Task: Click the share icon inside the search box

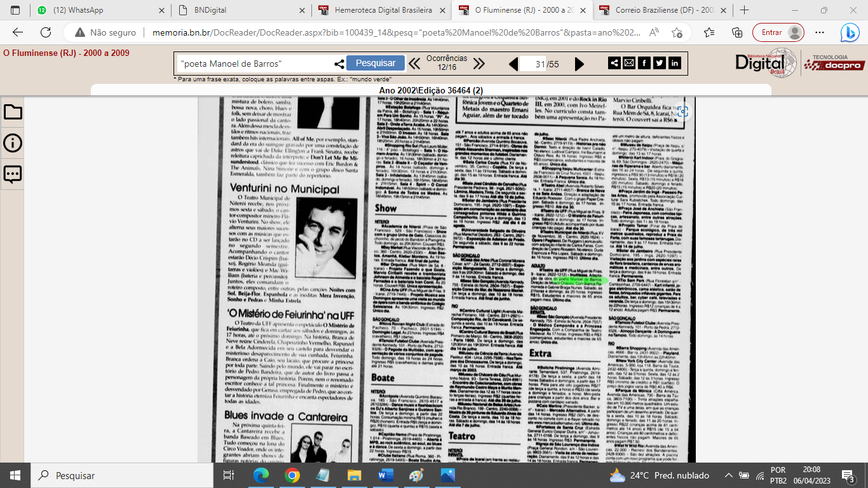Action: point(339,64)
